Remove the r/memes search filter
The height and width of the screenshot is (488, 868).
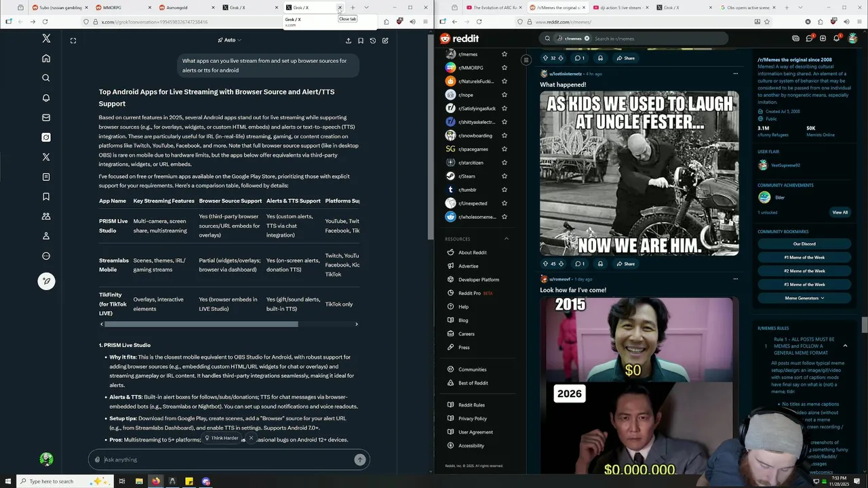pyautogui.click(x=587, y=39)
